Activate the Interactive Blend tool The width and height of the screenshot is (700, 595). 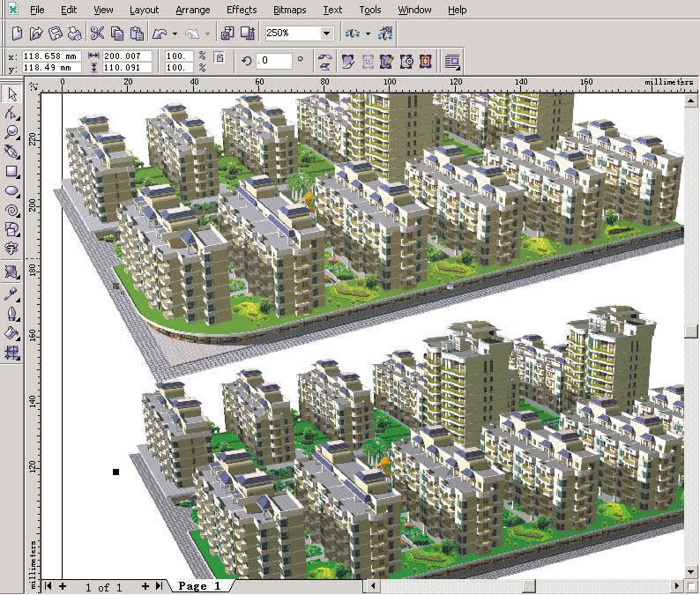pos(12,271)
